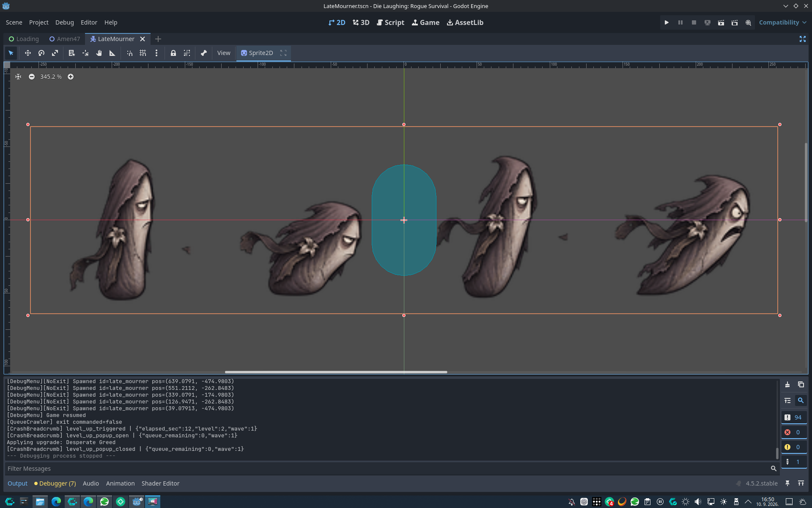Toggle smart snapping
The height and width of the screenshot is (508, 812).
(x=129, y=53)
